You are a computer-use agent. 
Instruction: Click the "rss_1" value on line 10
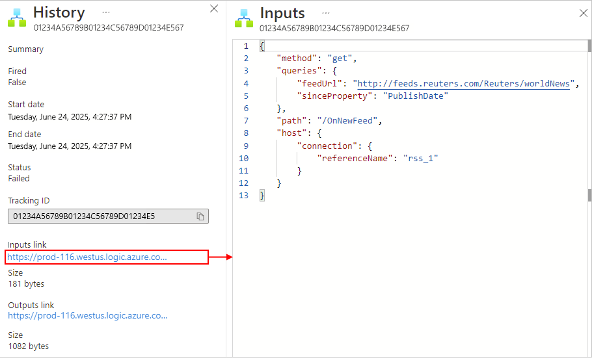point(420,159)
